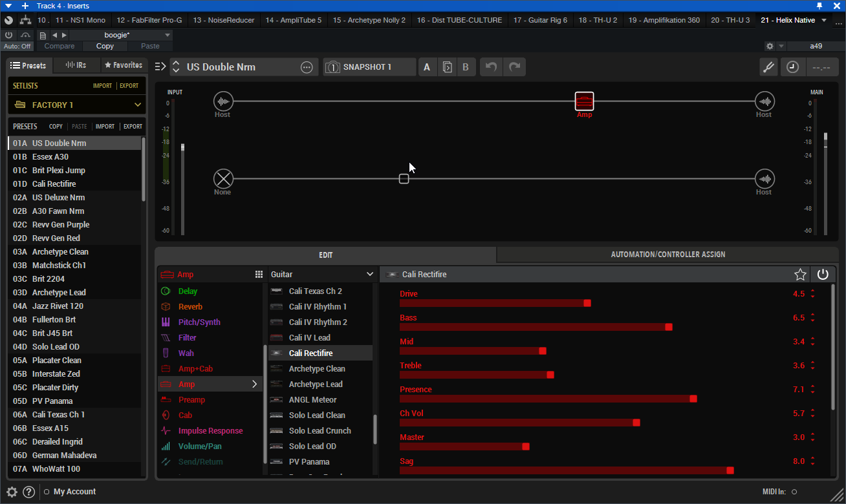The height and width of the screenshot is (504, 846).
Task: Click setlist IMPORT button
Action: [x=102, y=86]
